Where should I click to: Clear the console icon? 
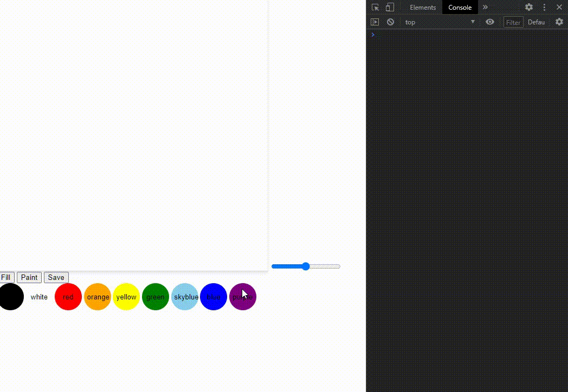click(x=390, y=22)
